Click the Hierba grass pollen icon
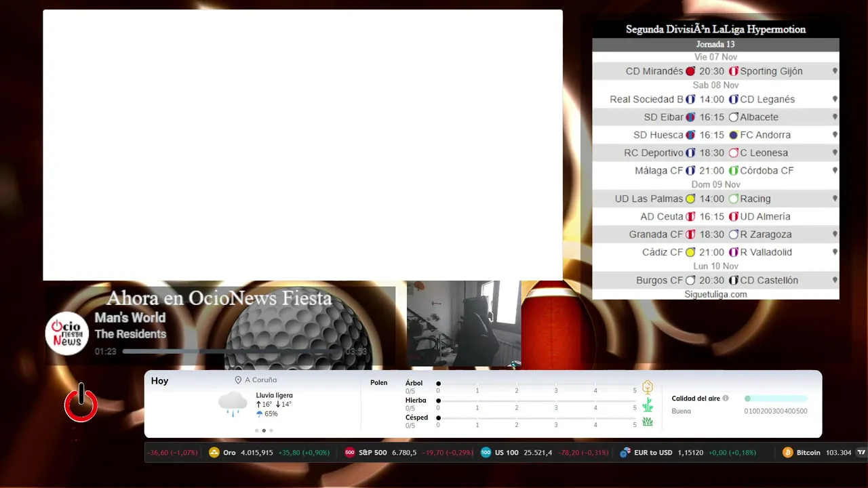Screen dimensions: 868x488 click(x=648, y=405)
